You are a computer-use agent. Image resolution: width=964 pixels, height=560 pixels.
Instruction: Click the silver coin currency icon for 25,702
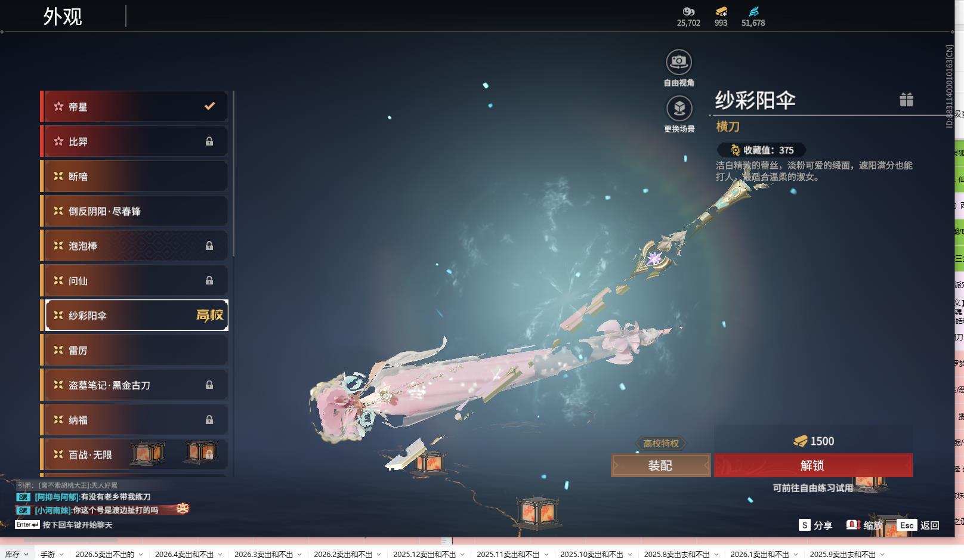688,11
